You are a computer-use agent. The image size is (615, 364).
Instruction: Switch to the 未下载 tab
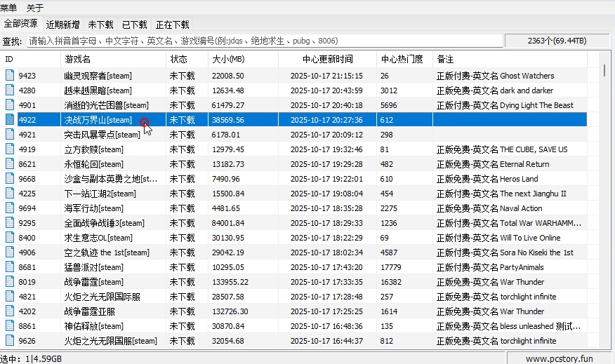(100, 25)
